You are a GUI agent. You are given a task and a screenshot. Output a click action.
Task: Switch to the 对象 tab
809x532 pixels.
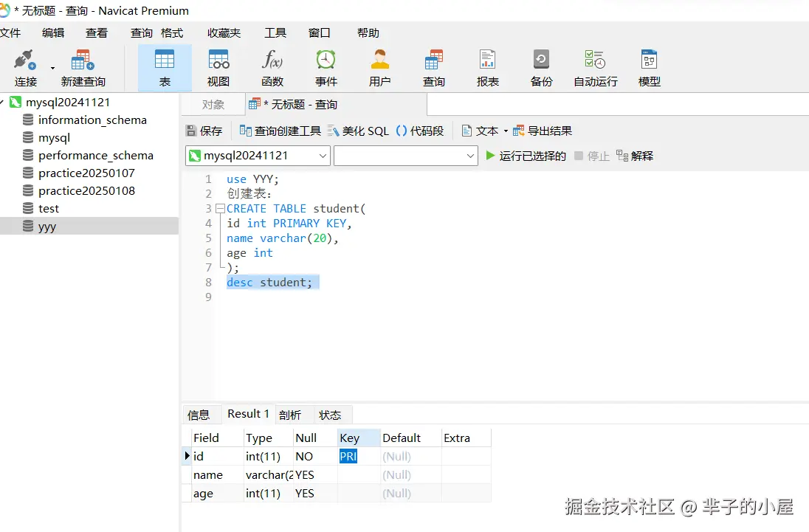pos(213,105)
